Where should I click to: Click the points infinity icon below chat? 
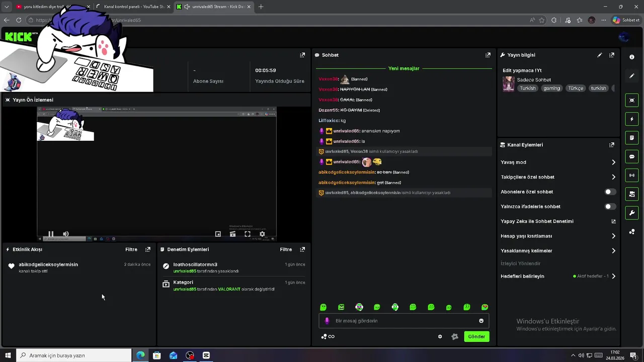328,337
